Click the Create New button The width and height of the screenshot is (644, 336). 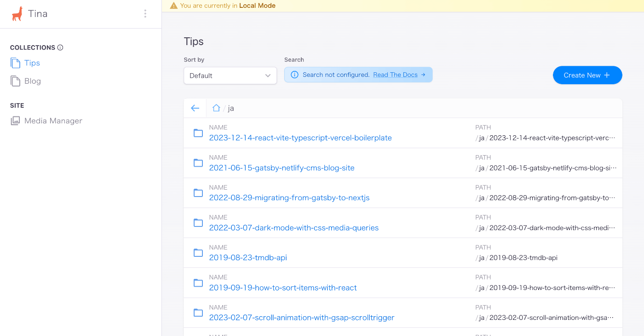pyautogui.click(x=587, y=75)
